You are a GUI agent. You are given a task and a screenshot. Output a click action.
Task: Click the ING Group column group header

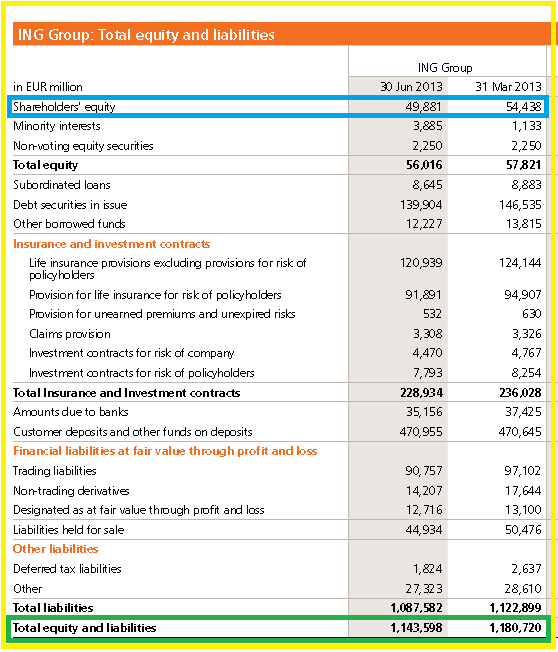[445, 67]
